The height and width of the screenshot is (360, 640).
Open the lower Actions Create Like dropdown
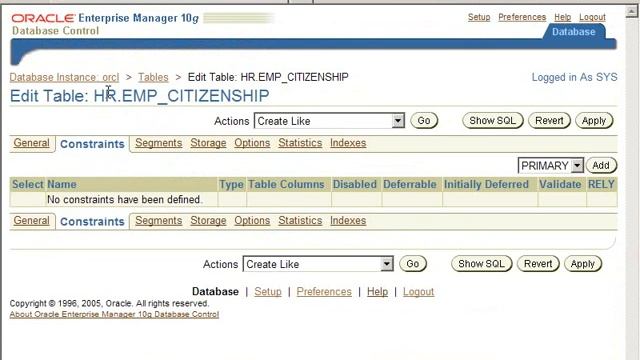tap(318, 264)
